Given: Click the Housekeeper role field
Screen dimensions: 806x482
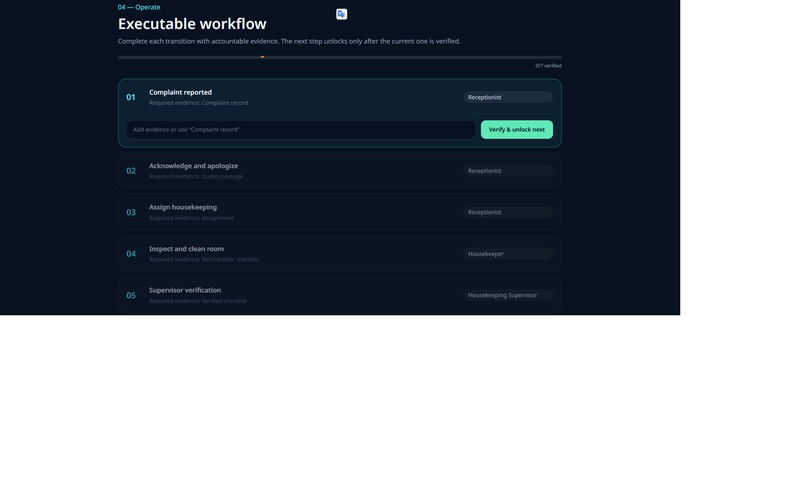Looking at the screenshot, I should (508, 254).
